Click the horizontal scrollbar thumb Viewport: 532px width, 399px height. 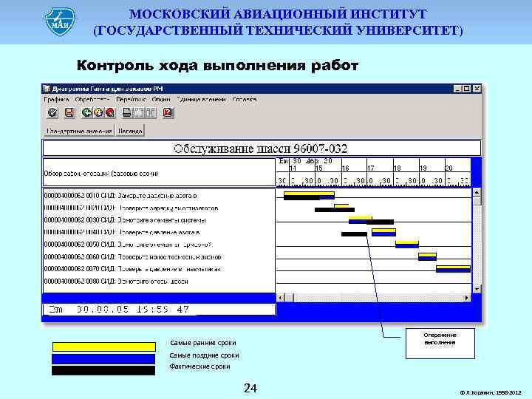tap(289, 298)
